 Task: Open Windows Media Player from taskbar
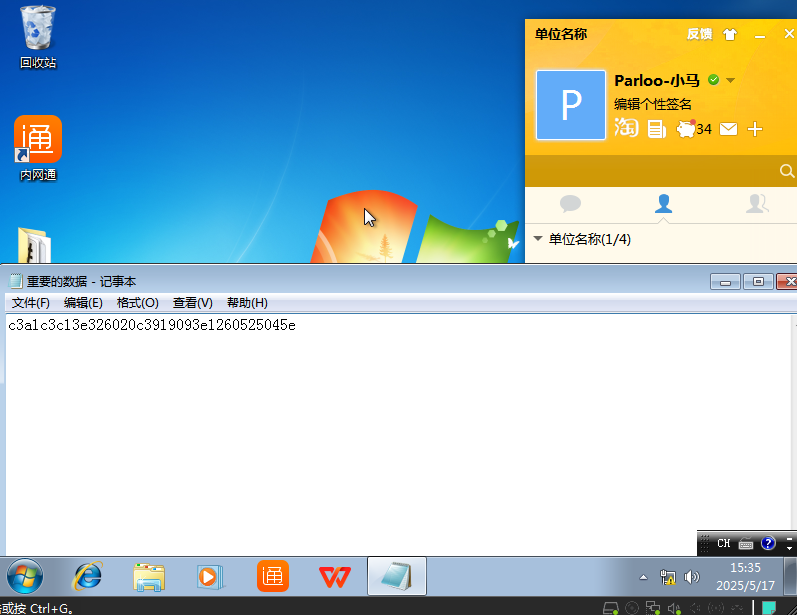pyautogui.click(x=209, y=577)
